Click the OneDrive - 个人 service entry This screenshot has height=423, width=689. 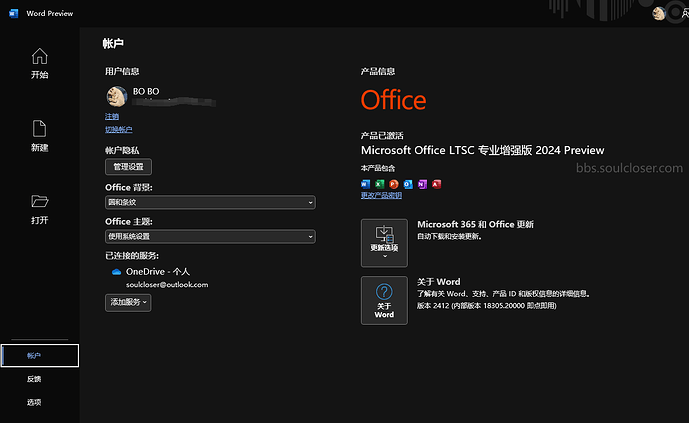pos(158,271)
